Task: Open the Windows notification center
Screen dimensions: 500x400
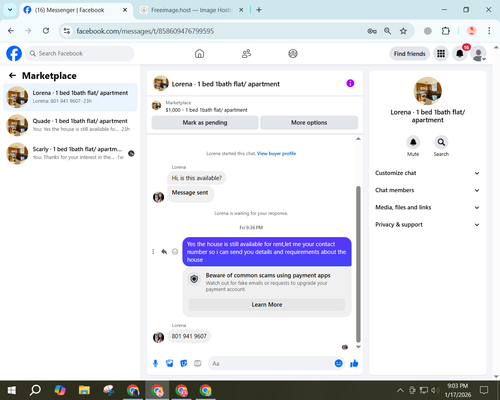Action: pos(484,390)
